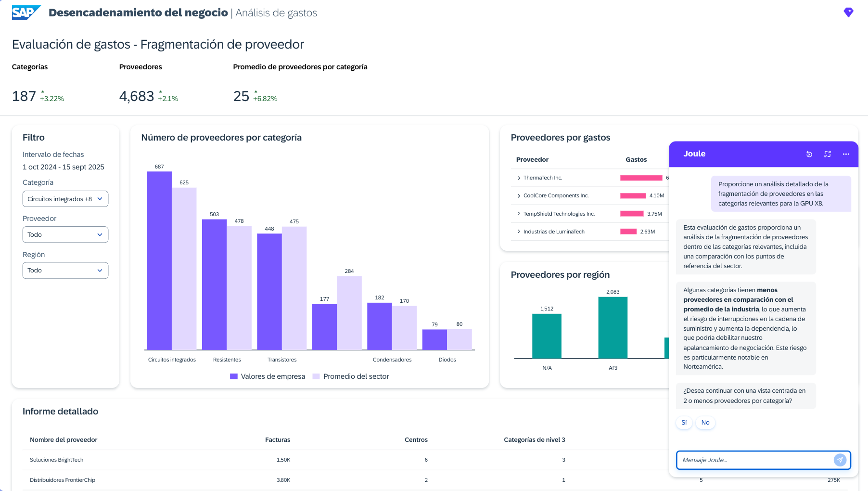Click the Gastos column header
The height and width of the screenshot is (491, 868).
coord(636,159)
